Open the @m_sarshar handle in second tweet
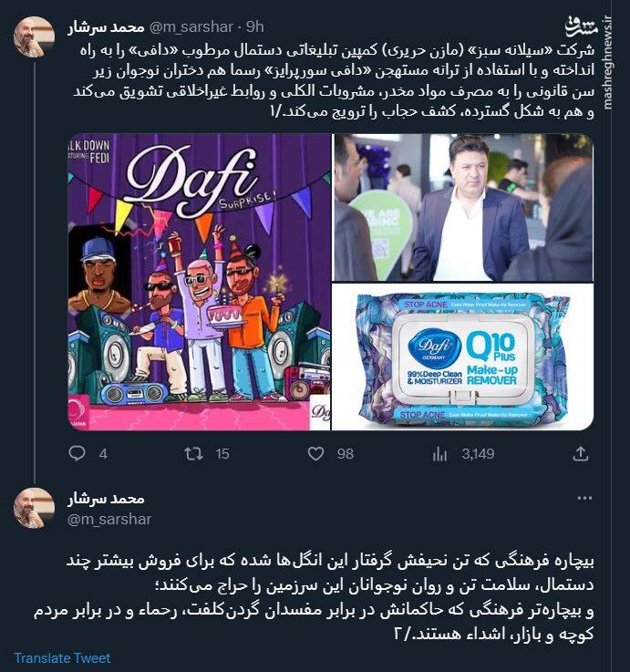 [x=109, y=519]
